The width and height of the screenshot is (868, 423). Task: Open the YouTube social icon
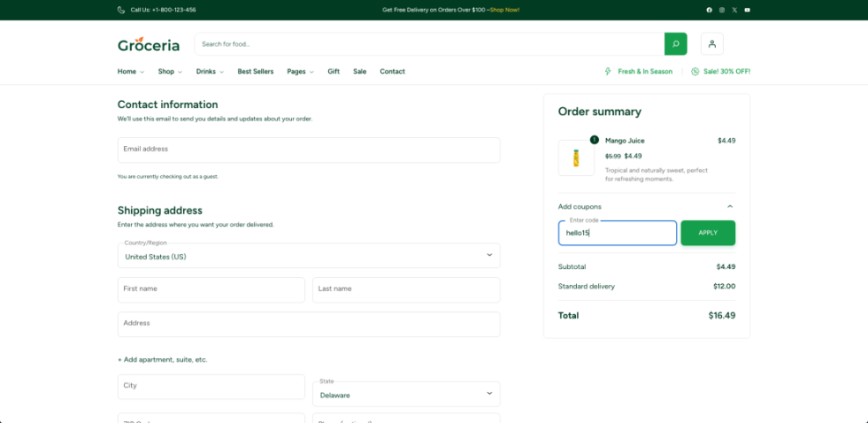(x=748, y=10)
